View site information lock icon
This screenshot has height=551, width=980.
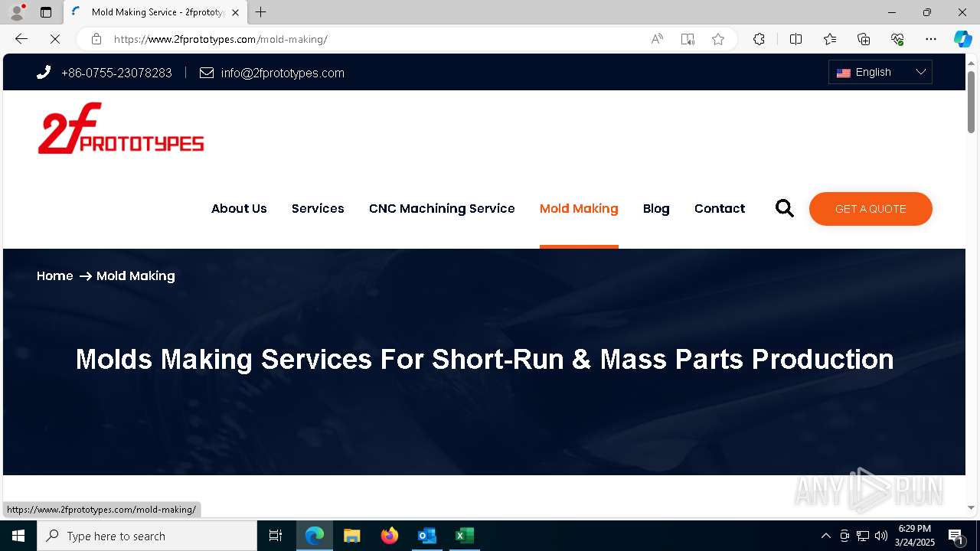(x=96, y=39)
